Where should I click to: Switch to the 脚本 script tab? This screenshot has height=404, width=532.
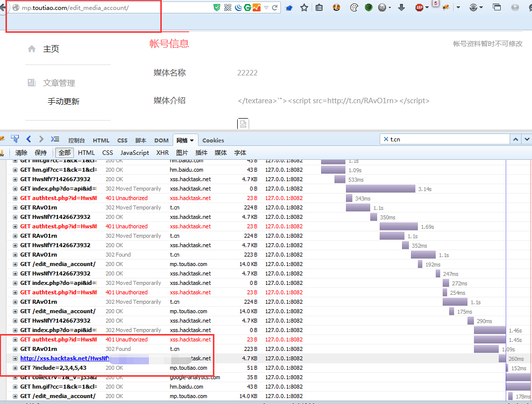(x=141, y=140)
